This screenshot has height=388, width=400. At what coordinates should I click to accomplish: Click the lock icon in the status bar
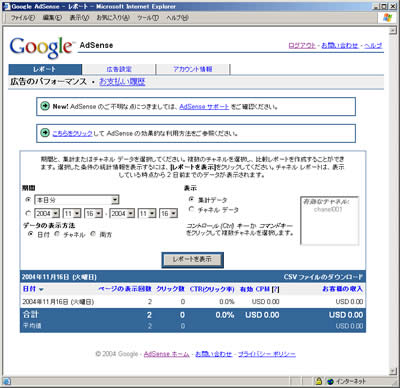pos(319,381)
